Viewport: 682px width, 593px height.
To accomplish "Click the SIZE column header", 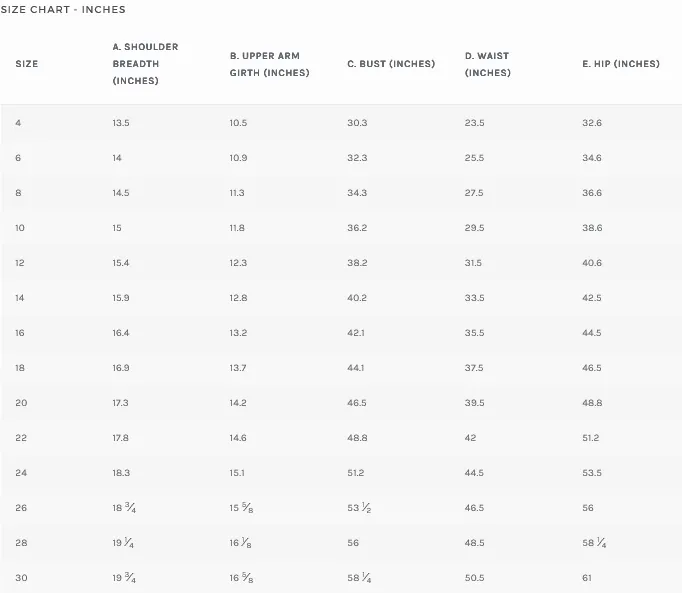I will 27,64.
